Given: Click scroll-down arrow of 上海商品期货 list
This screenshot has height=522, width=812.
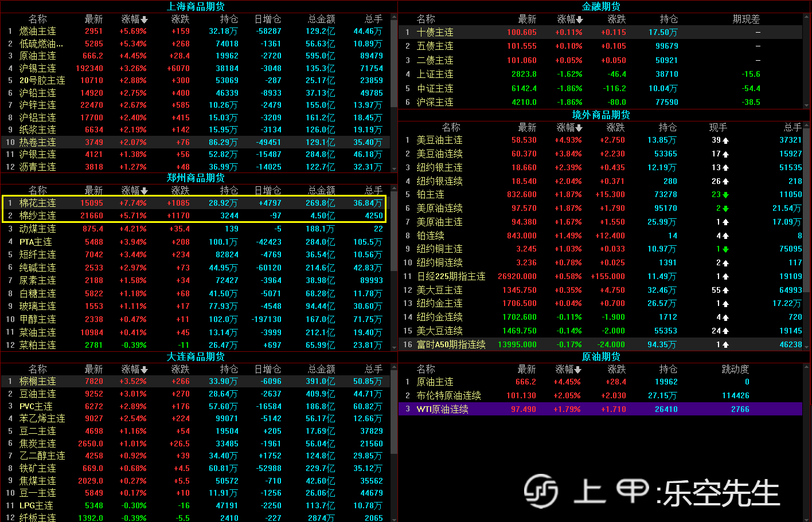Looking at the screenshot, I should [394, 168].
